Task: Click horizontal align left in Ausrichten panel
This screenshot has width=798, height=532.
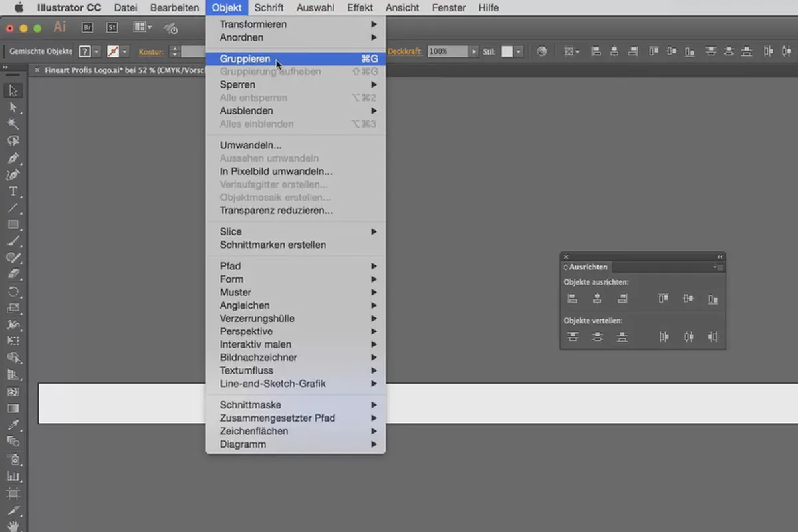Action: point(573,299)
